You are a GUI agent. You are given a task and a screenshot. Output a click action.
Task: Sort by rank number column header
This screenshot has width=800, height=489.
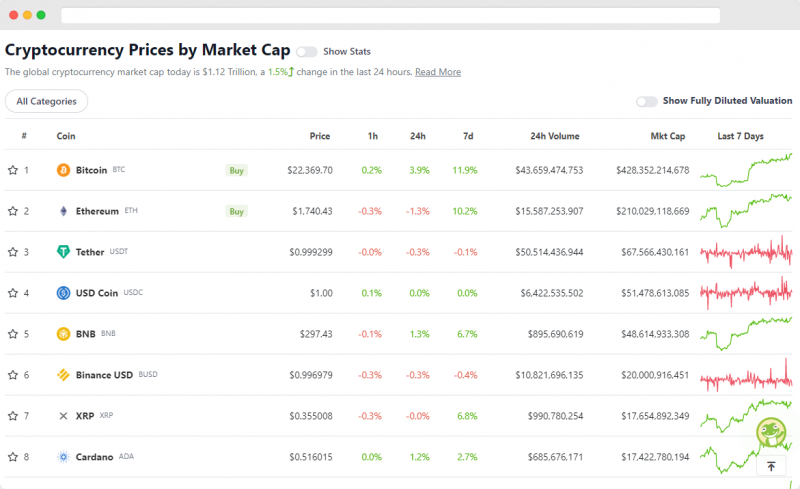24,136
